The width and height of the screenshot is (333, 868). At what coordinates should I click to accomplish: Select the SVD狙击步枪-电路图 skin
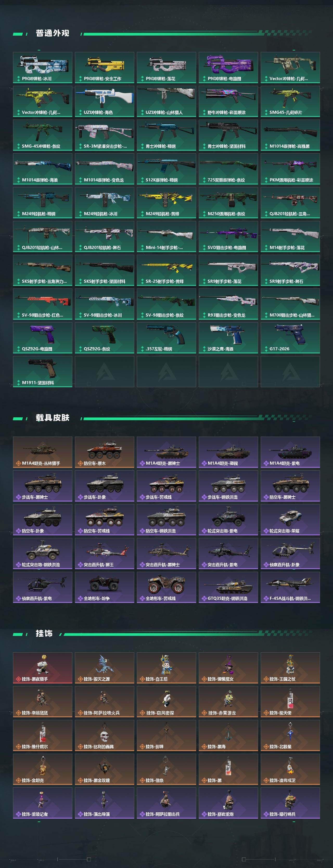[228, 236]
